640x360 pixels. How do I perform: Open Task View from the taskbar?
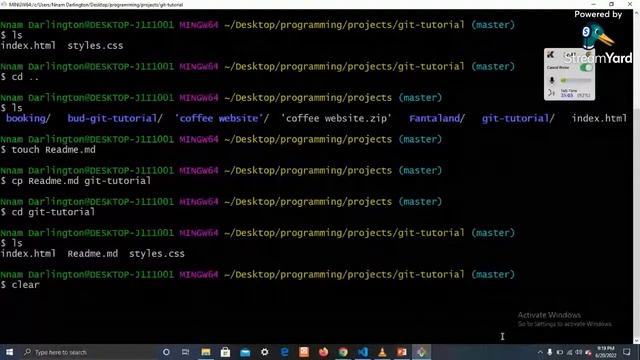185,352
